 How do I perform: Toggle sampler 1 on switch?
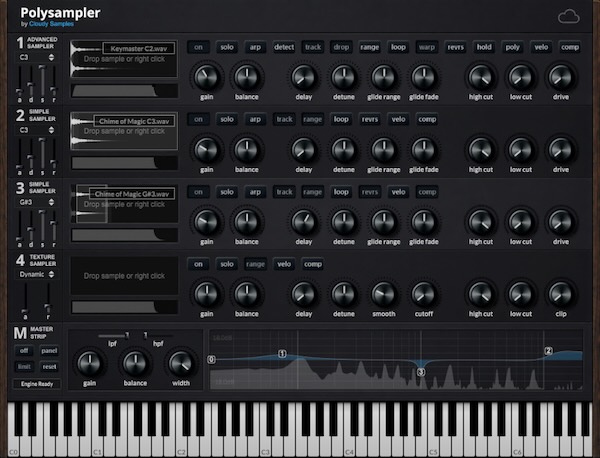198,47
